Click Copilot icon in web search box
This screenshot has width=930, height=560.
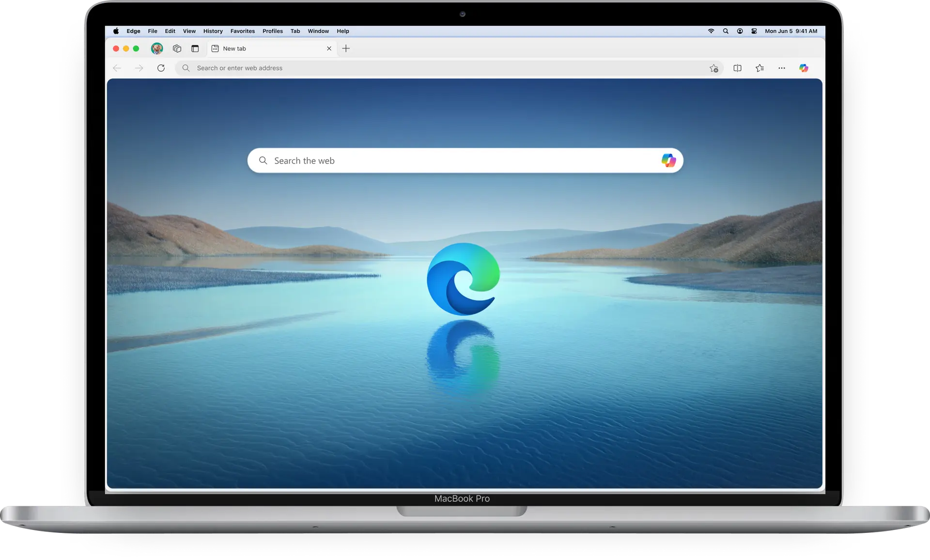[668, 160]
